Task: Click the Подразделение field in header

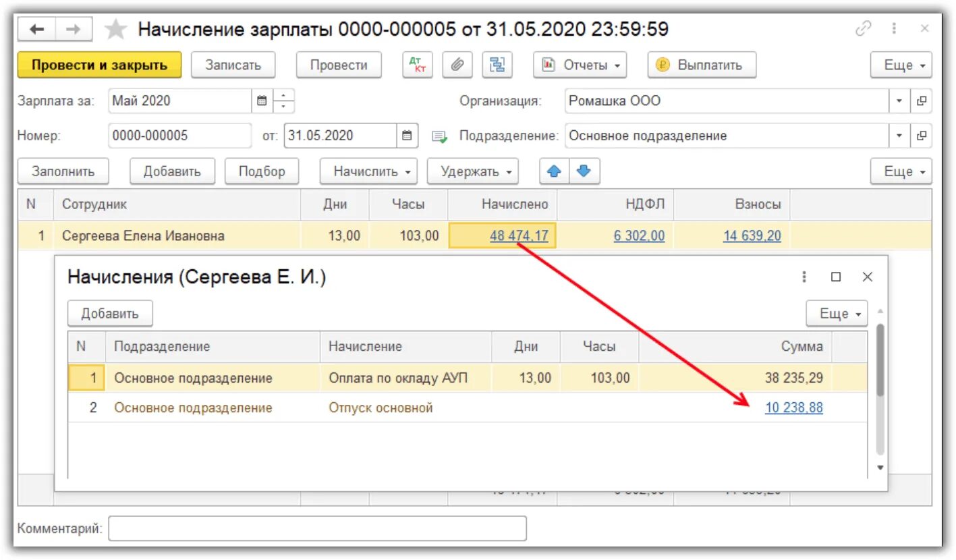Action: tap(727, 136)
